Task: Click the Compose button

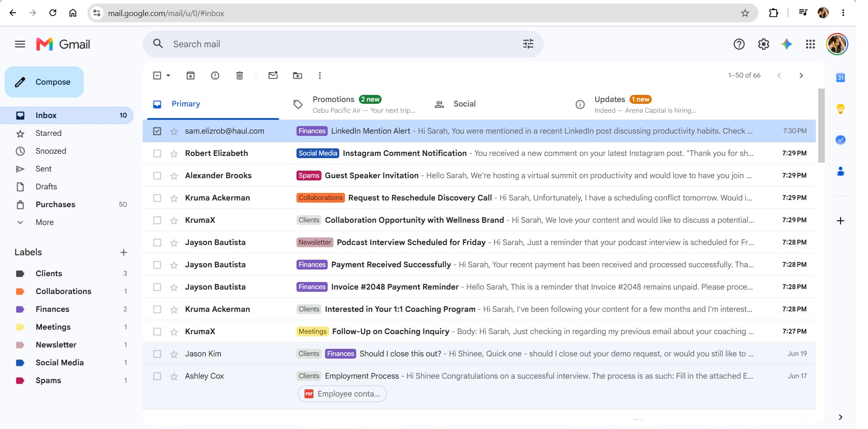Action: [x=44, y=82]
